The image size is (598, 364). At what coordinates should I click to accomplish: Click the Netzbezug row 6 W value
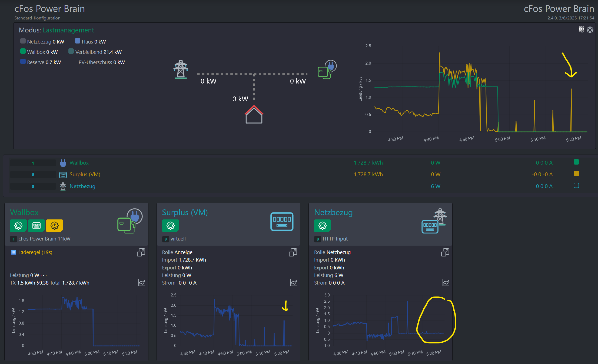point(436,186)
